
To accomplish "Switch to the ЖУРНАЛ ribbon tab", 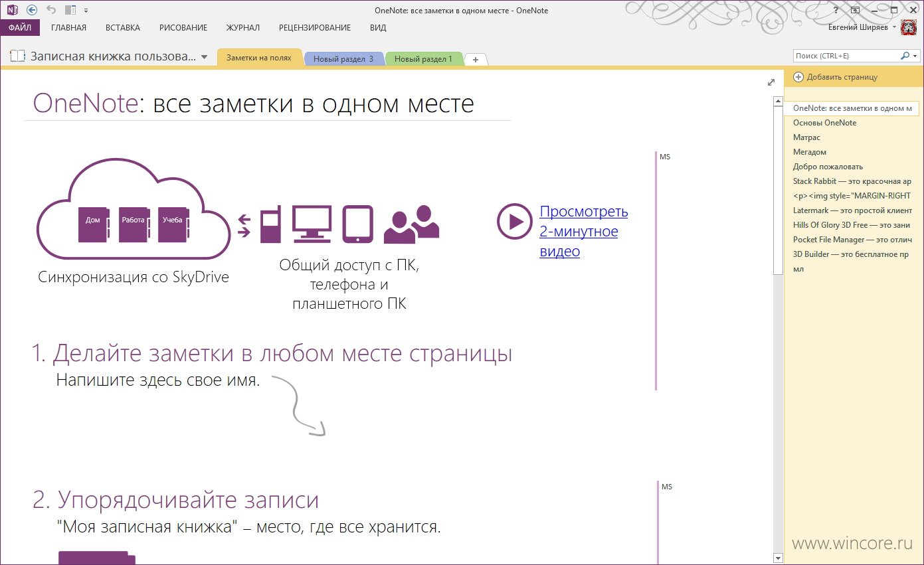I will click(242, 27).
